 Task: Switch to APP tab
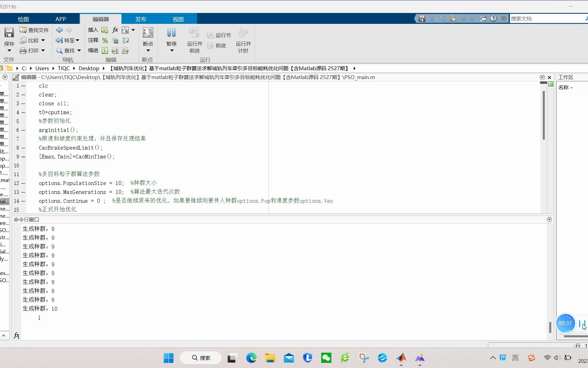tap(61, 19)
